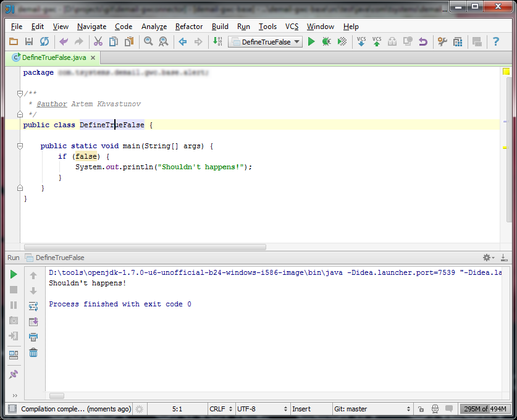Open Project Structure icon
Screen dimensions: 517x420
[x=458, y=41]
